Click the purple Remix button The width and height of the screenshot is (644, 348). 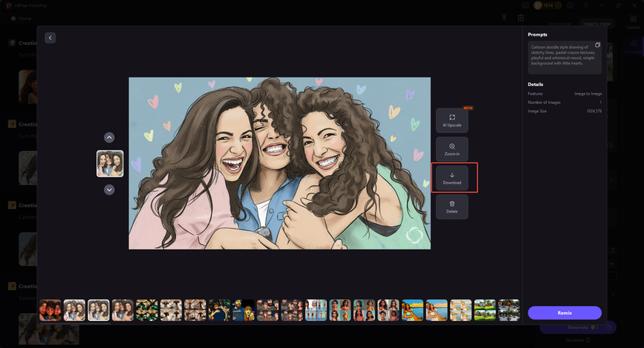click(x=565, y=312)
